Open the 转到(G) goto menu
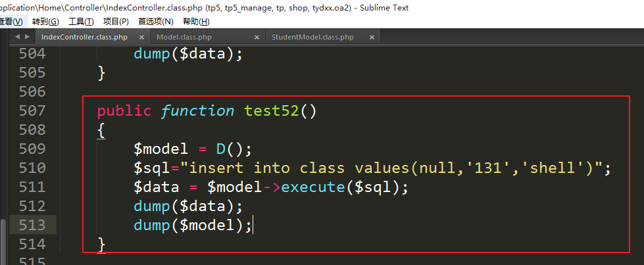This screenshot has width=644, height=265. (45, 22)
